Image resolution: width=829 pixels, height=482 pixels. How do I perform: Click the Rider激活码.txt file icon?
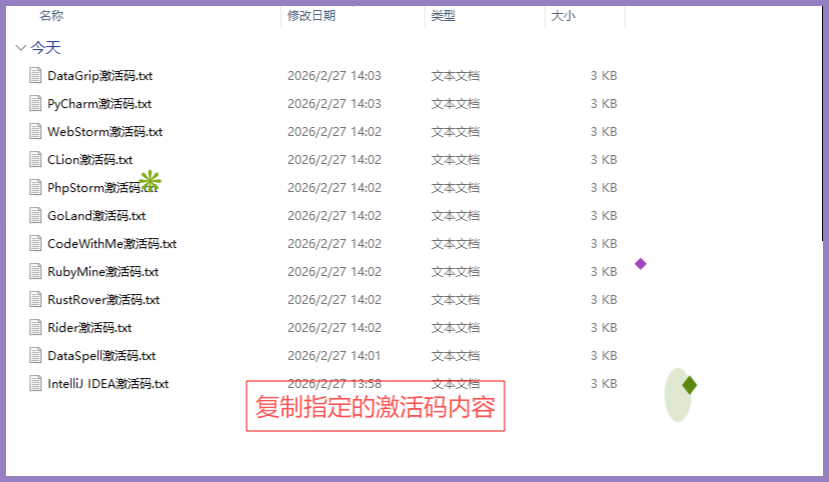(35, 328)
